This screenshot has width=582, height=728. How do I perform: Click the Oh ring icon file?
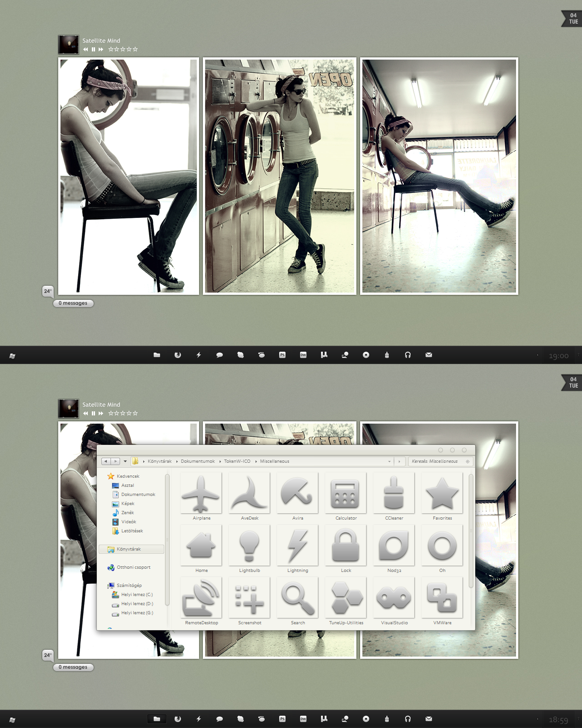442,549
